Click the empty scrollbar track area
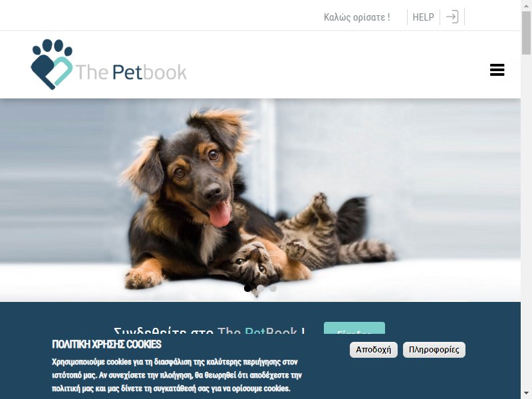The height and width of the screenshot is (399, 532). (x=526, y=221)
